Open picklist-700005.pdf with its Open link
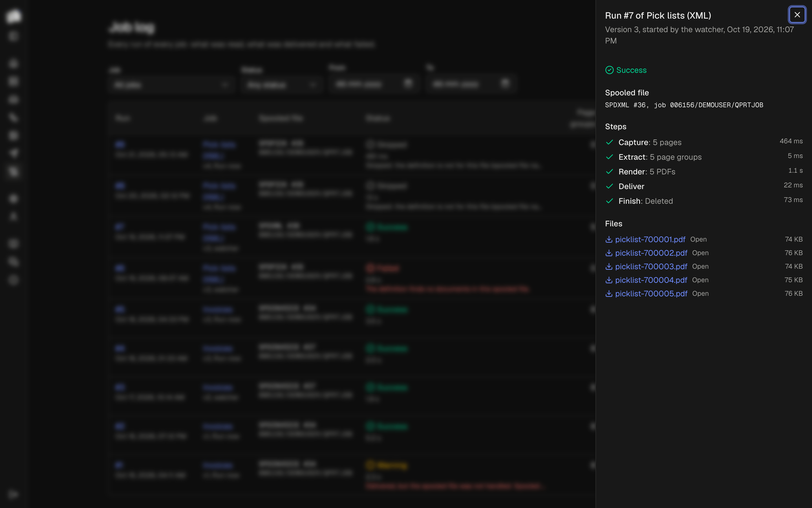 coord(700,294)
